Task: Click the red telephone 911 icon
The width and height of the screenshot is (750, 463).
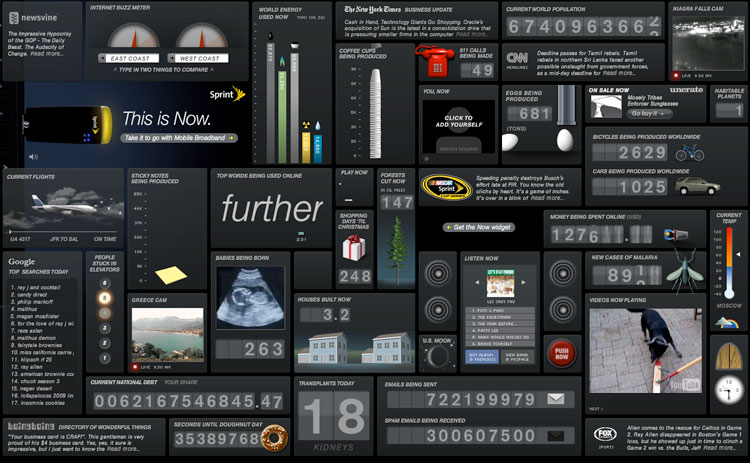Action: pyautogui.click(x=435, y=61)
